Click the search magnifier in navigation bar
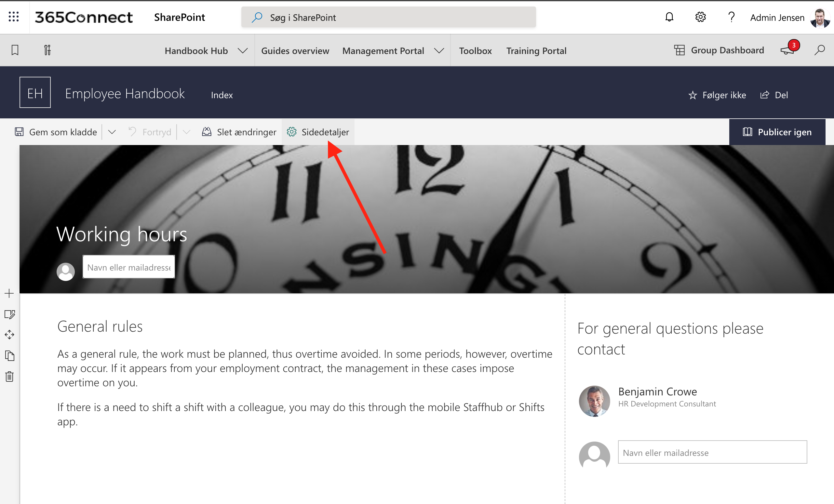The image size is (834, 504). point(819,50)
